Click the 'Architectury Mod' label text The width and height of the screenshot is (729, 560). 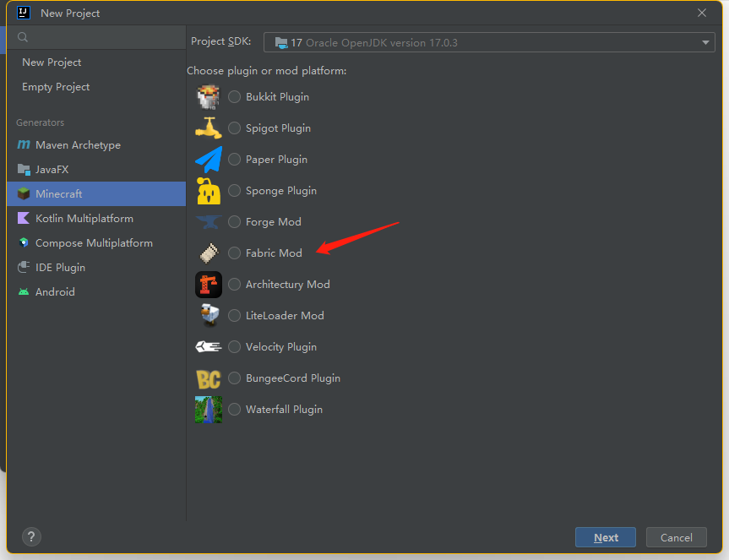click(x=288, y=285)
